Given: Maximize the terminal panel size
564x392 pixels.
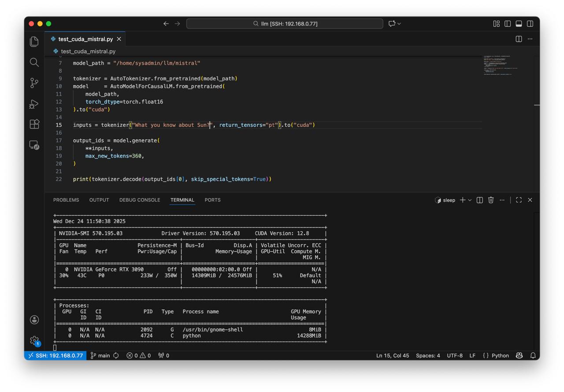Looking at the screenshot, I should coord(519,200).
